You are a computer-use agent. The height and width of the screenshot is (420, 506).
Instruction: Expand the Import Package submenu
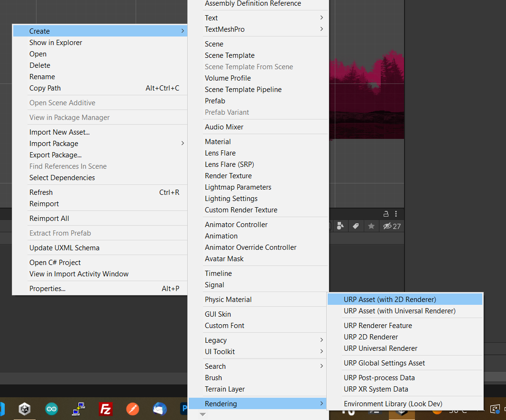point(183,143)
